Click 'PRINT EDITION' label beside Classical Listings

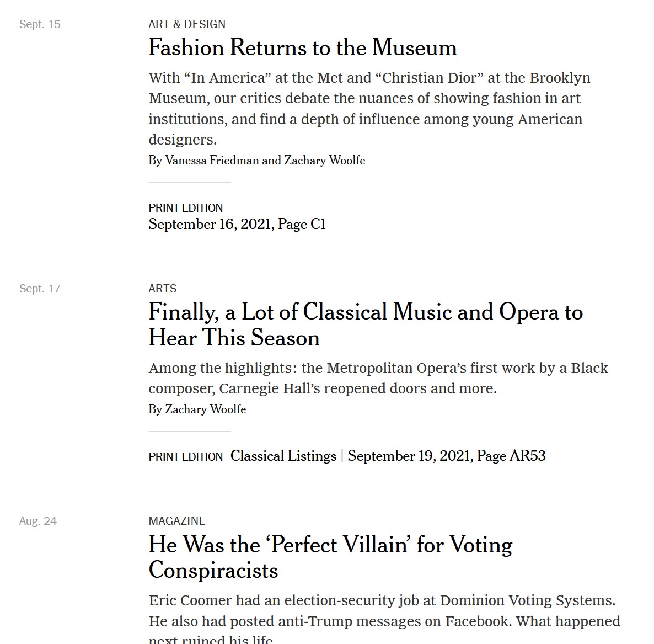click(x=186, y=456)
